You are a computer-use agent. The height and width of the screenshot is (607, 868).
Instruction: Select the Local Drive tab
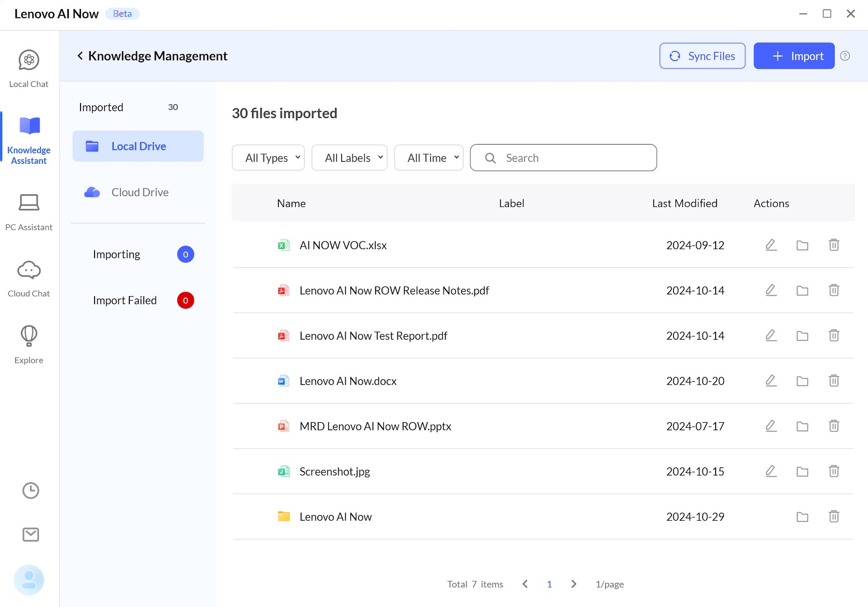coord(138,146)
